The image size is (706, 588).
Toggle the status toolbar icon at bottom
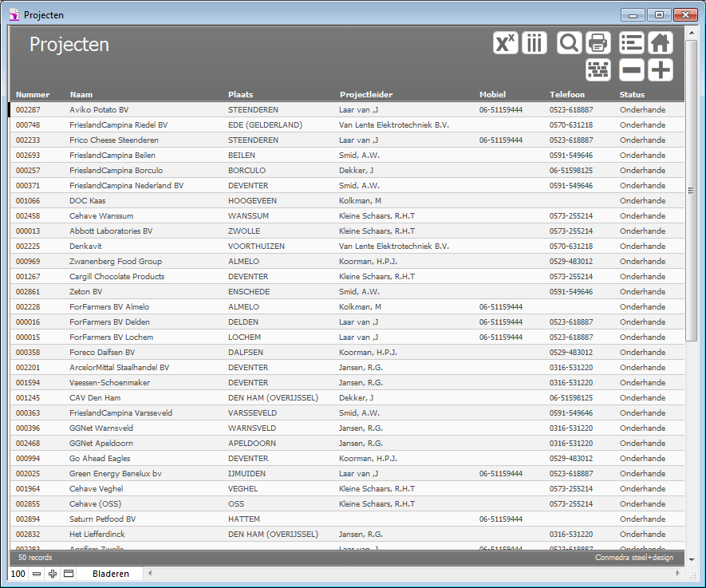pos(69,574)
